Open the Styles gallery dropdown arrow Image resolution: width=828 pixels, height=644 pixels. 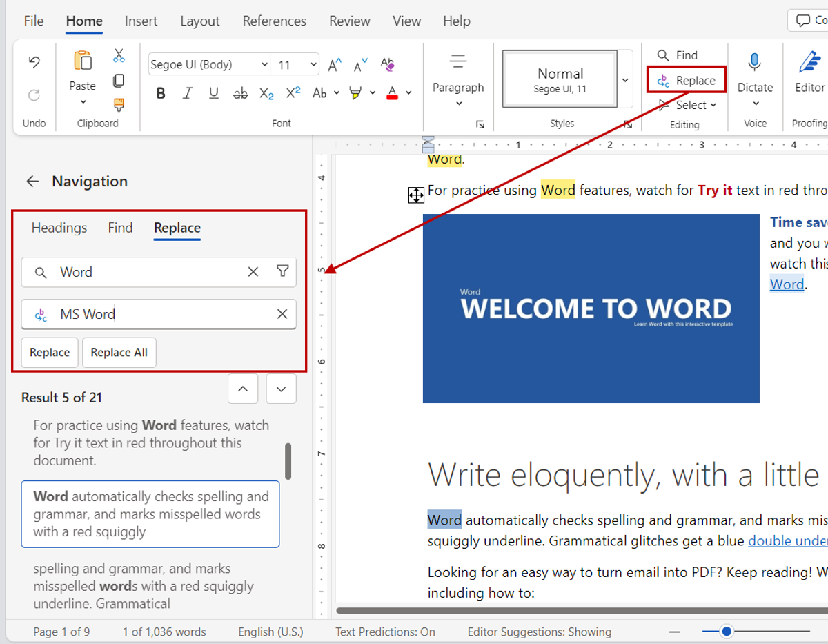tap(625, 79)
